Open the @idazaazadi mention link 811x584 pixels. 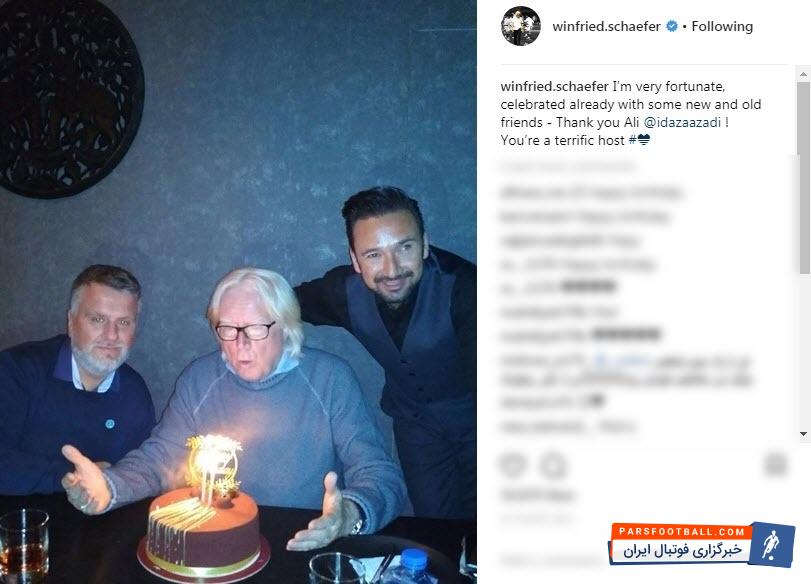point(682,123)
